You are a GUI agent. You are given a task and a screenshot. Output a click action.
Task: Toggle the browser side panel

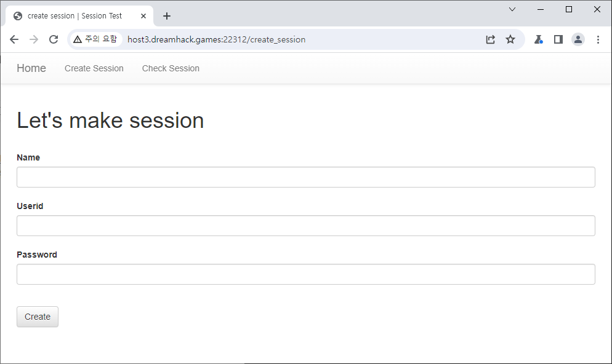click(x=558, y=39)
